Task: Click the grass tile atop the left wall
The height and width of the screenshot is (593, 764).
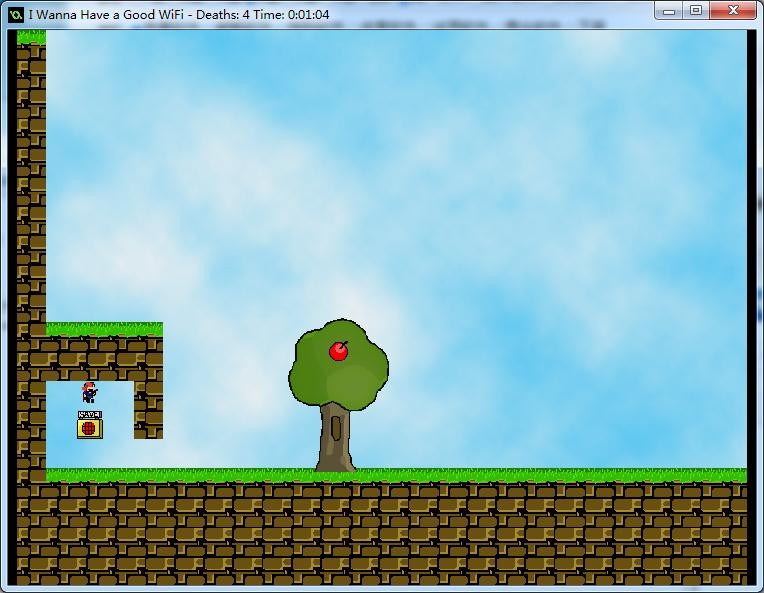Action: [31, 37]
